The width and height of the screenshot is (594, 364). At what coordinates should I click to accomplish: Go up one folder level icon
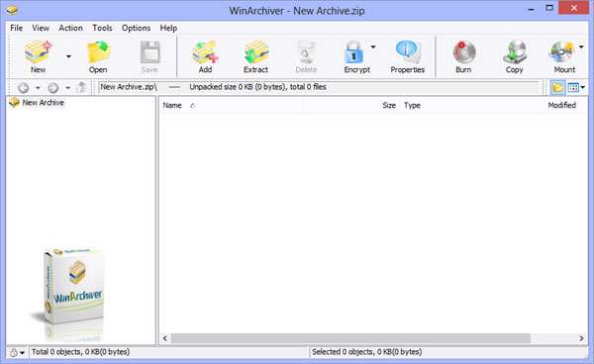(x=81, y=88)
